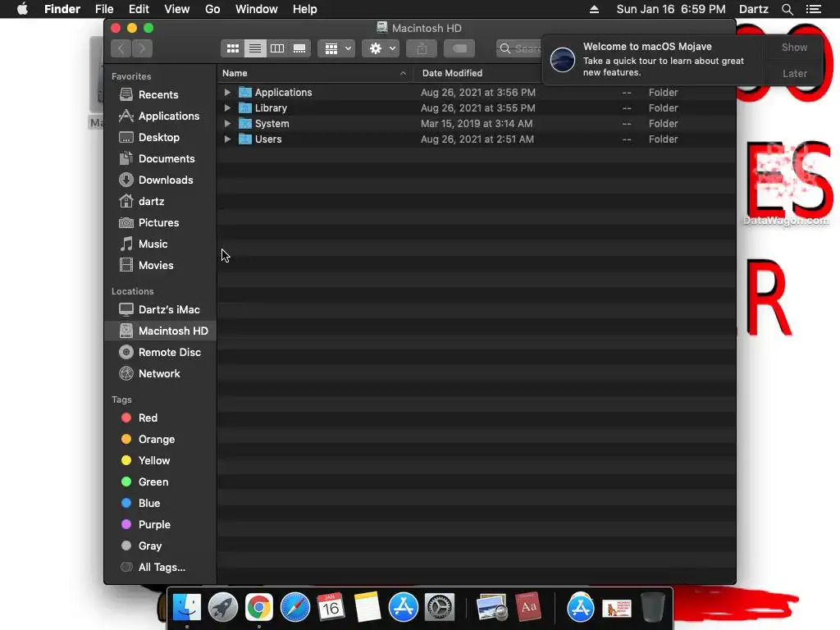Sort by the Date Modified column header

477,73
